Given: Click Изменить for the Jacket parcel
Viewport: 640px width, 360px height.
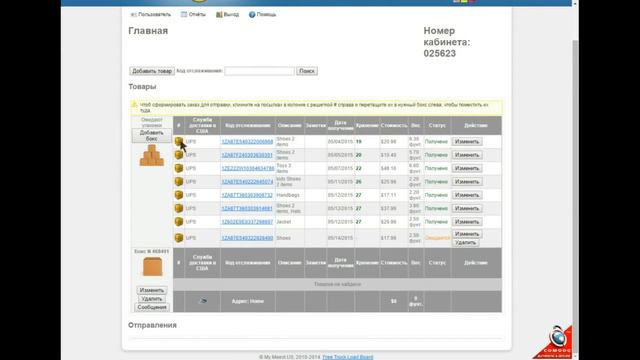Looking at the screenshot, I should click(467, 222).
